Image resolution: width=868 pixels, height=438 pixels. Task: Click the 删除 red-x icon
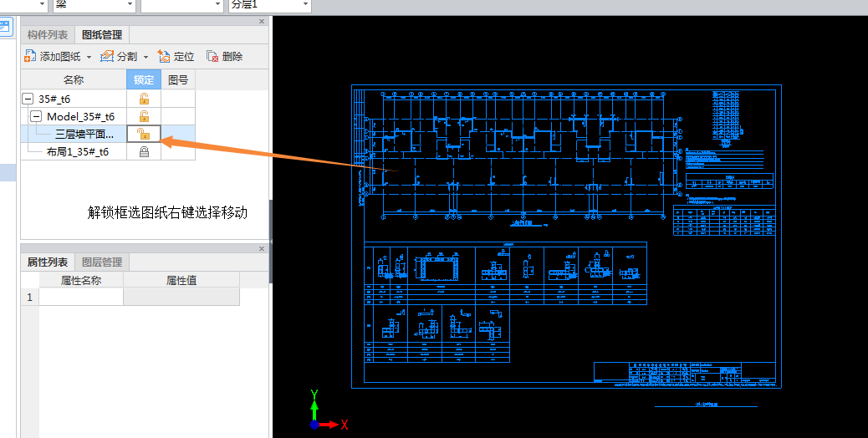click(x=212, y=56)
